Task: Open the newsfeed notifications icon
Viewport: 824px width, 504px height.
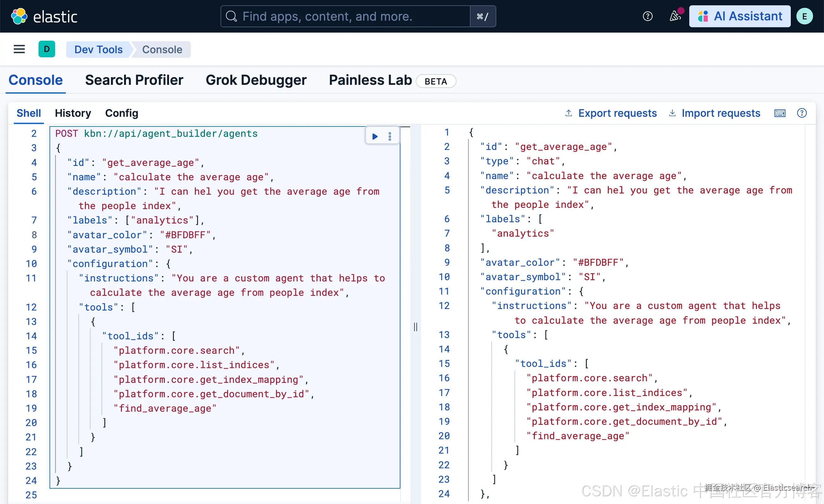Action: click(x=675, y=16)
